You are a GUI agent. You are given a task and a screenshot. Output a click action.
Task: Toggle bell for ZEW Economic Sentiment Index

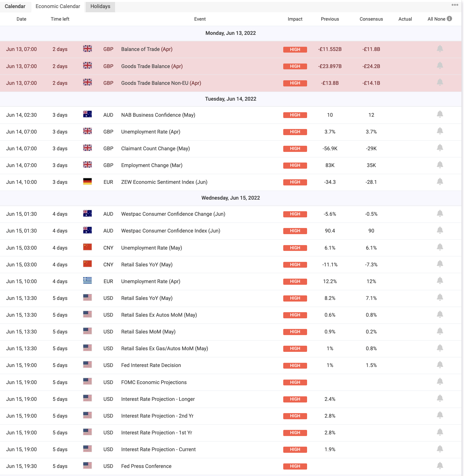[440, 182]
